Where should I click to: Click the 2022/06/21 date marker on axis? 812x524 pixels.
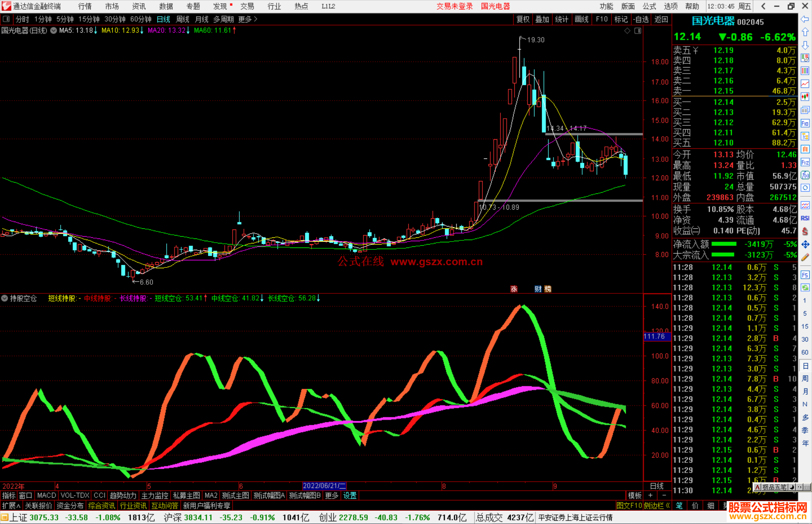pos(324,486)
